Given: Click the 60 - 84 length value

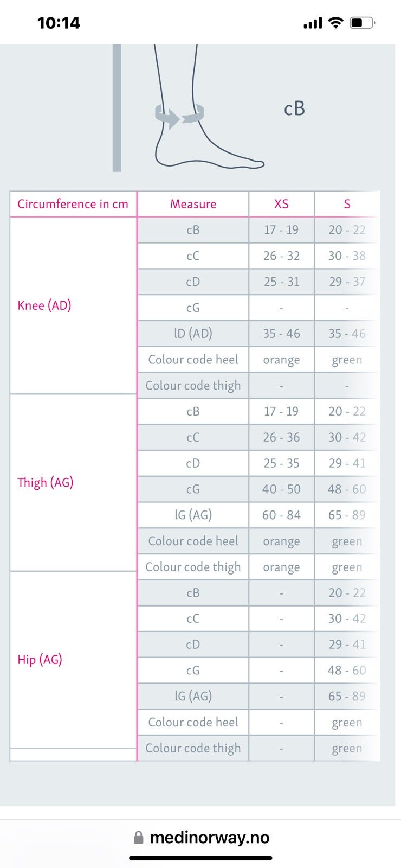Looking at the screenshot, I should point(281,515).
